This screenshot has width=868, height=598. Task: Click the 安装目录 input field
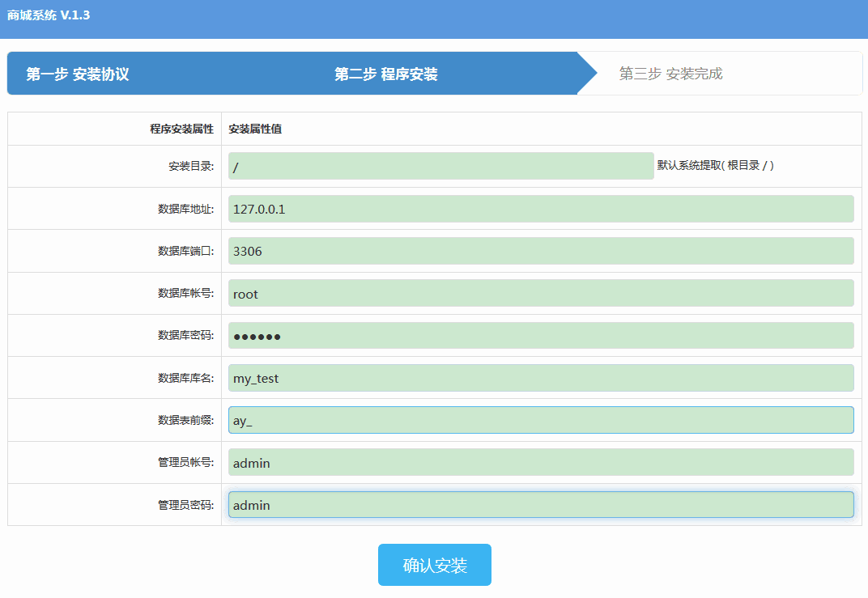[440, 166]
